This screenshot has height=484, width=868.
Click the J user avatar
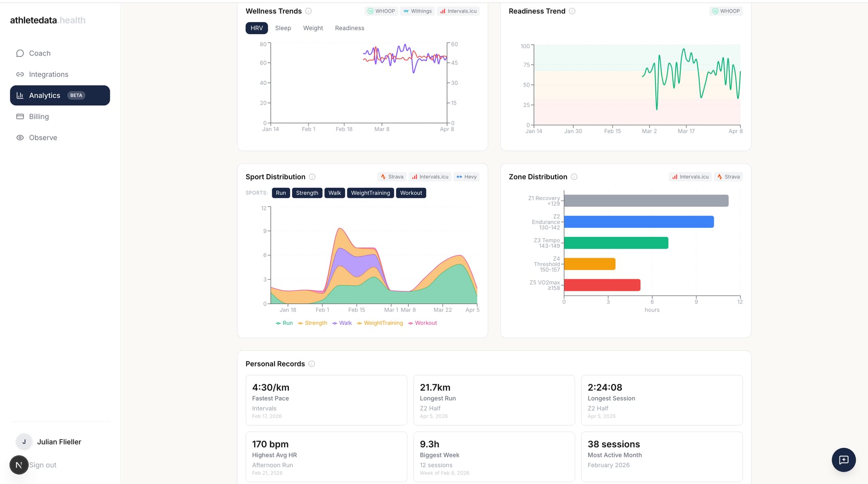pyautogui.click(x=24, y=442)
